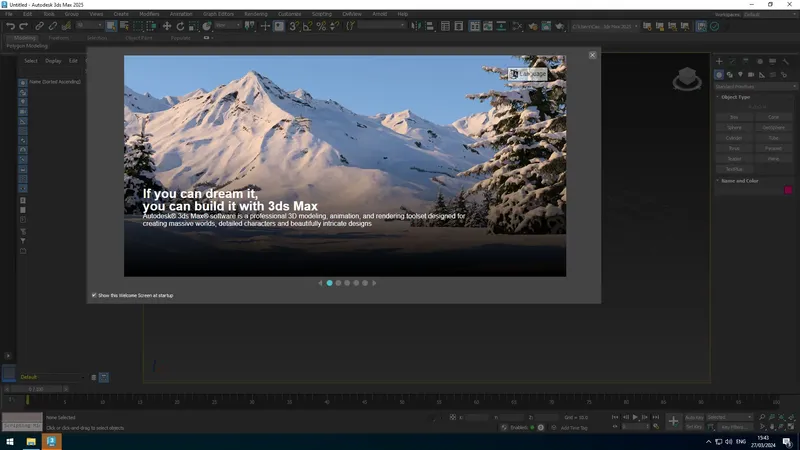Go to next welcome slide arrow
This screenshot has height=450, width=800.
coord(374,283)
